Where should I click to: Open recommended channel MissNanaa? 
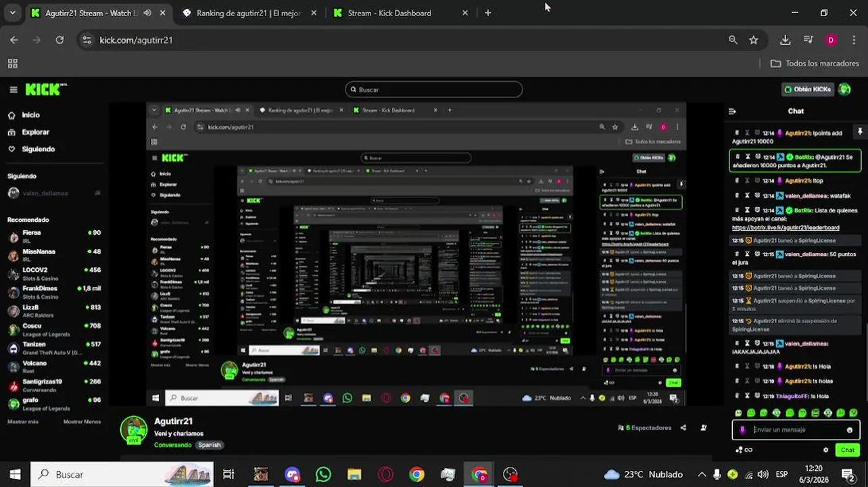point(54,255)
